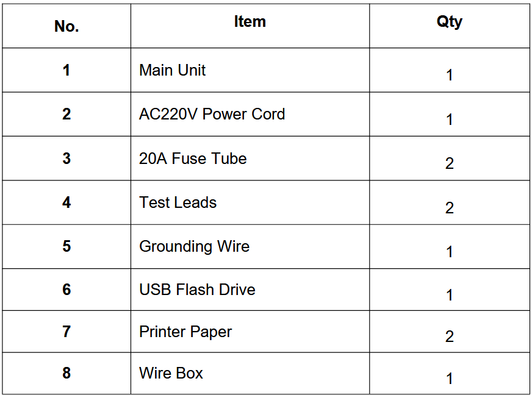This screenshot has height=395, width=532.
Task: Click the quantity for Test Leads
Action: pyautogui.click(x=449, y=208)
